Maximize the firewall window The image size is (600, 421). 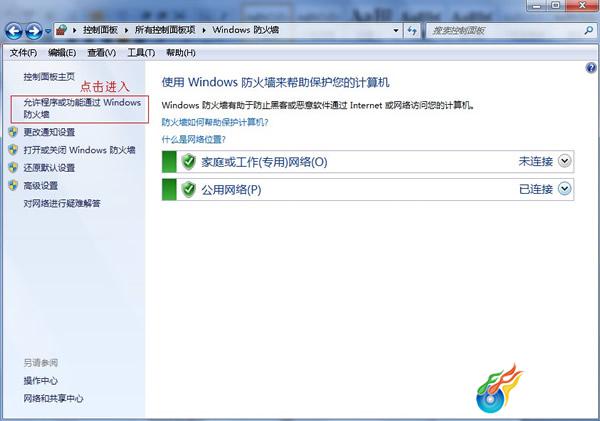556,5
